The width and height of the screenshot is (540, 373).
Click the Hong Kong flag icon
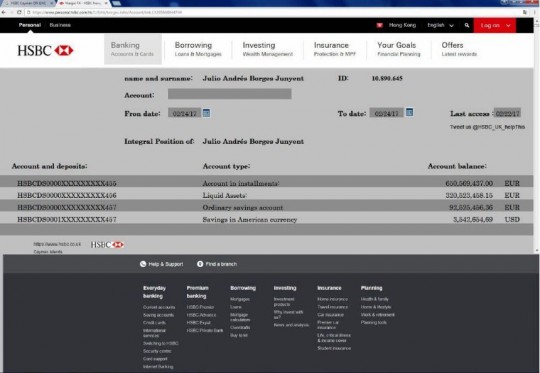point(380,25)
